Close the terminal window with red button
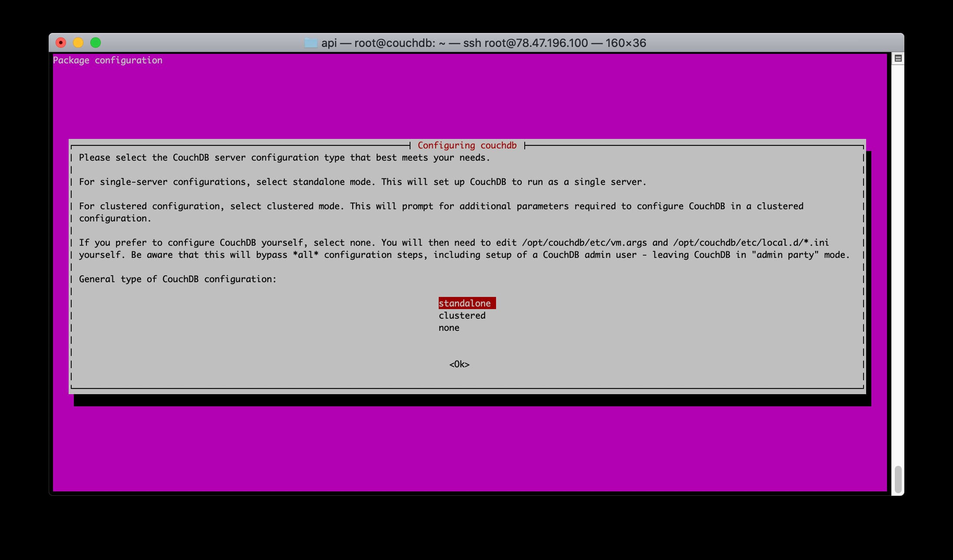This screenshot has height=560, width=953. [x=61, y=43]
